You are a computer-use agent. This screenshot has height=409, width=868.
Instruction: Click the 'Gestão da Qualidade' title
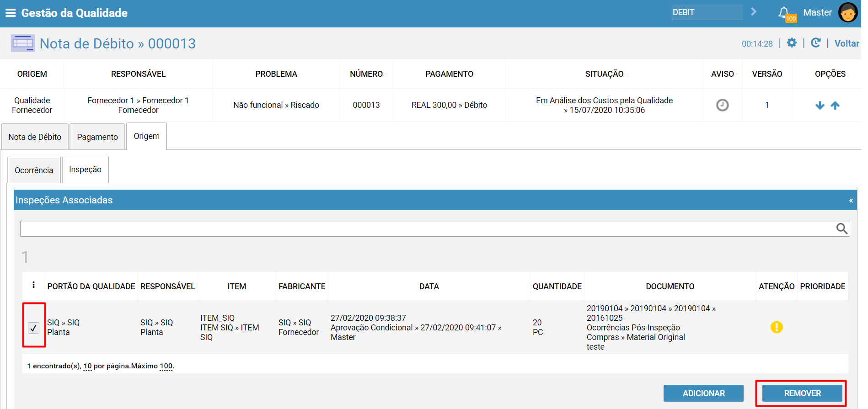pyautogui.click(x=75, y=13)
